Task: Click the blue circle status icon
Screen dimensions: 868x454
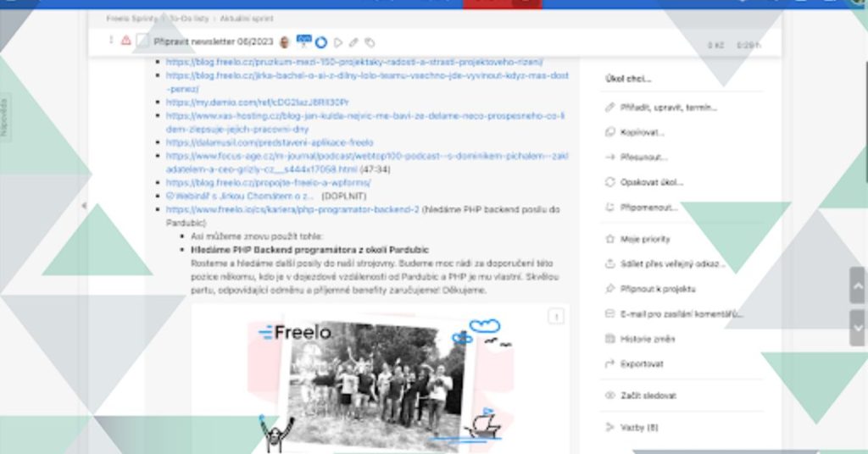Action: pos(321,42)
